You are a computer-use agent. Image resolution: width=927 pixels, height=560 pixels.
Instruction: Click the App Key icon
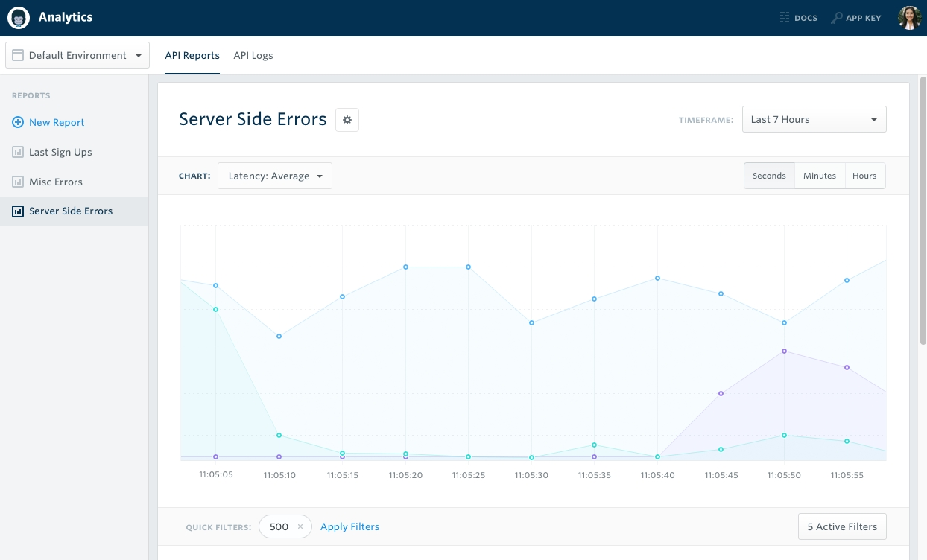point(837,18)
